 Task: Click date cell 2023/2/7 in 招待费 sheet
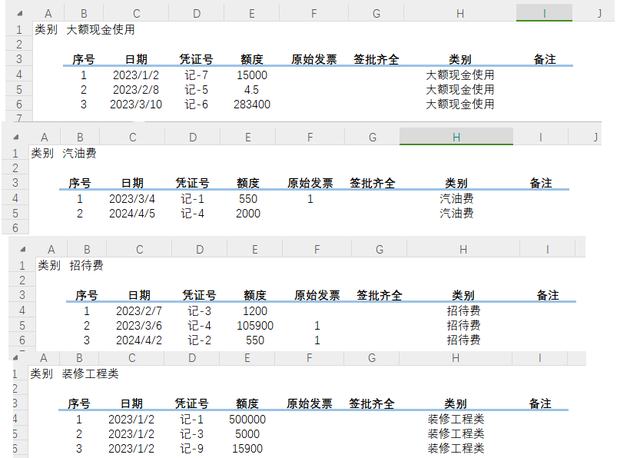pos(139,311)
